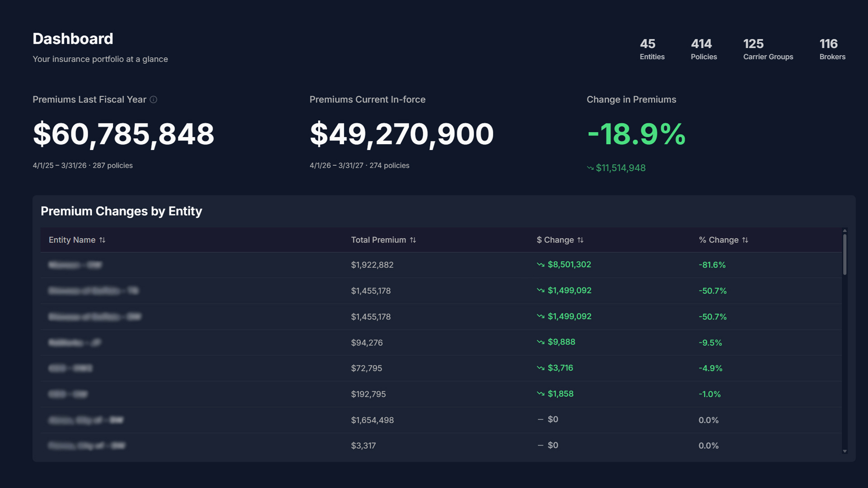This screenshot has width=868, height=488.
Task: Sort by $ Change column arrows
Action: (580, 240)
